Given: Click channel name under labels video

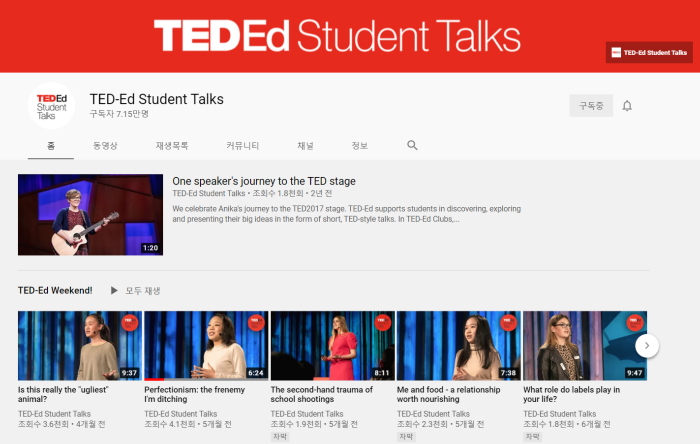Looking at the screenshot, I should [x=559, y=414].
